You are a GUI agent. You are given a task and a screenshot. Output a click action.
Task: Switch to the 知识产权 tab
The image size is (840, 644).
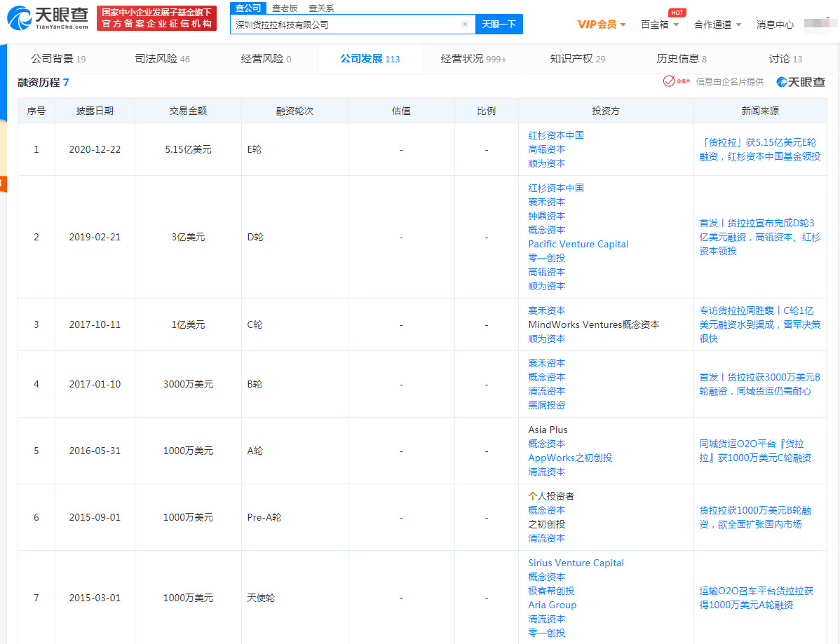pyautogui.click(x=577, y=59)
